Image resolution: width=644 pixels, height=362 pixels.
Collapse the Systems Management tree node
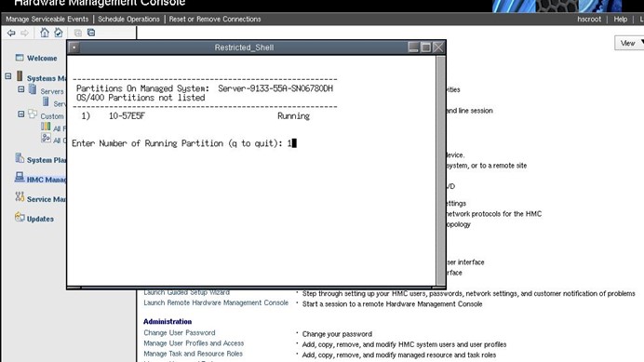click(7, 76)
